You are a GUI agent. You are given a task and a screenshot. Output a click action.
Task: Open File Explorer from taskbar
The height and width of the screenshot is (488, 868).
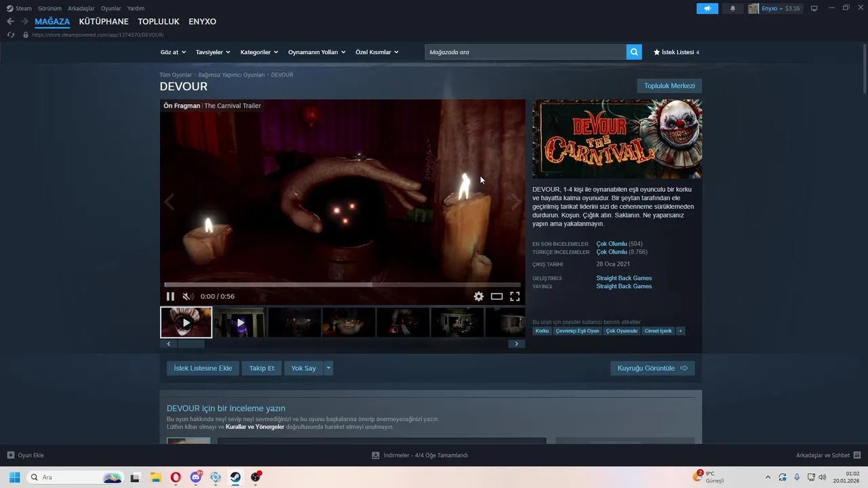(x=155, y=477)
